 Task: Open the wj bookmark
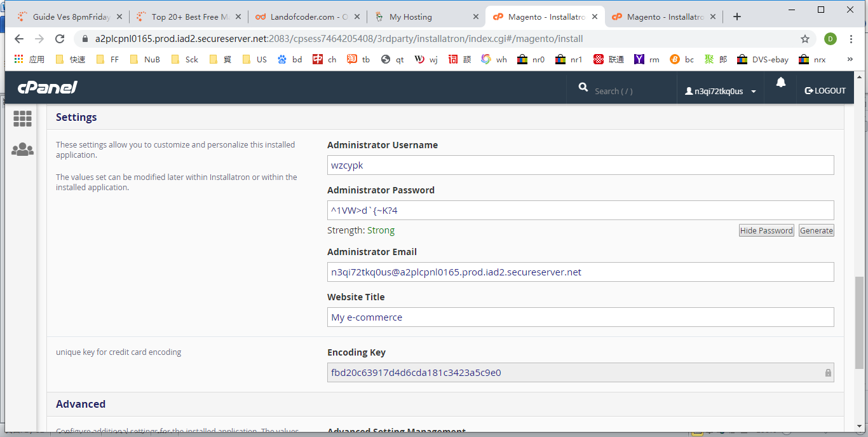point(426,59)
